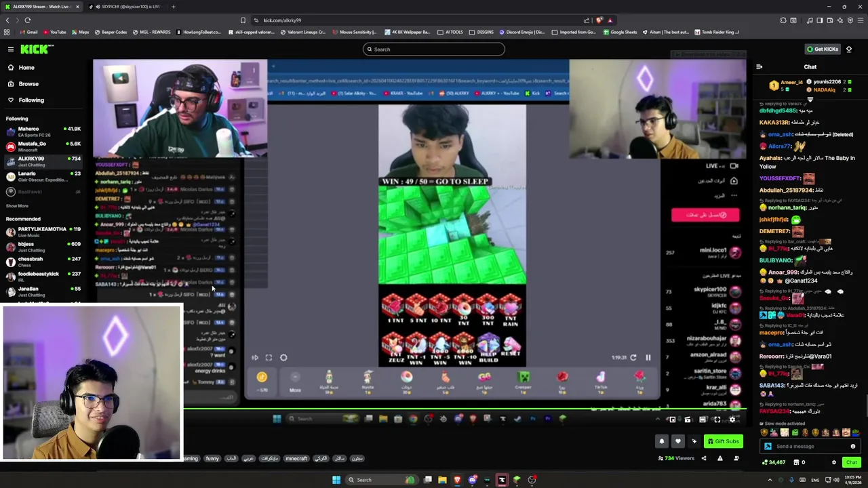868x488 pixels.
Task: Open the profile icon next to Get KICKs
Action: pos(849,49)
